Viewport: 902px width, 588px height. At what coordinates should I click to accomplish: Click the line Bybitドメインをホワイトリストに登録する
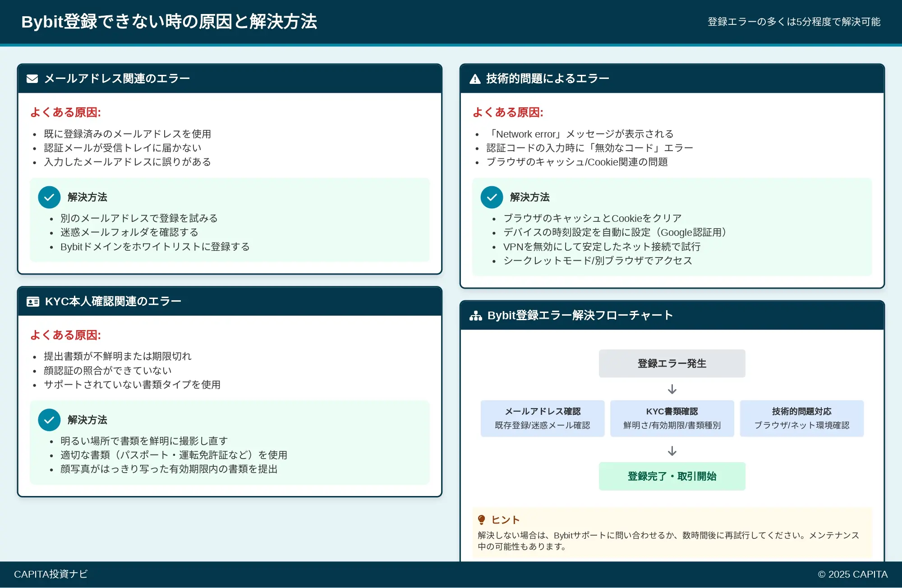coord(155,247)
